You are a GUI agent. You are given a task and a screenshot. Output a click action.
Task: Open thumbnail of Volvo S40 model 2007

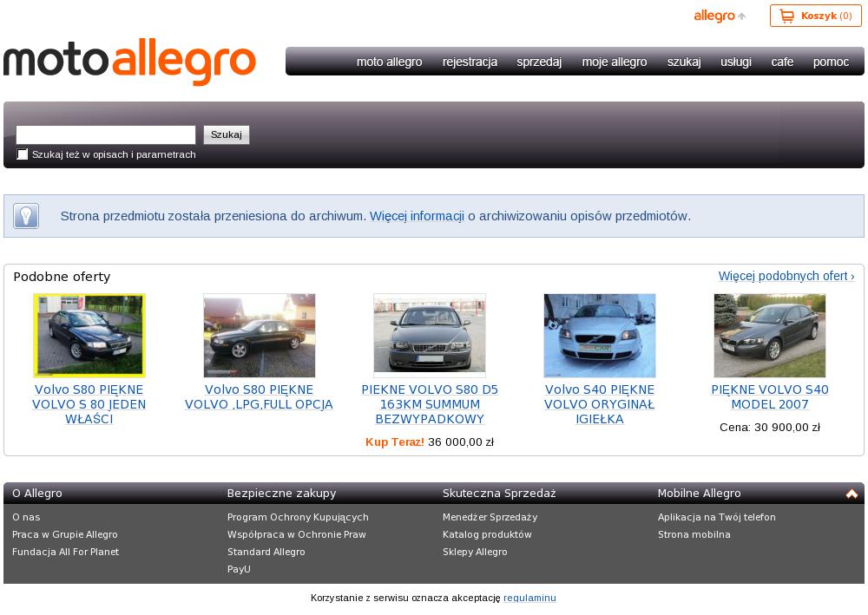[770, 336]
